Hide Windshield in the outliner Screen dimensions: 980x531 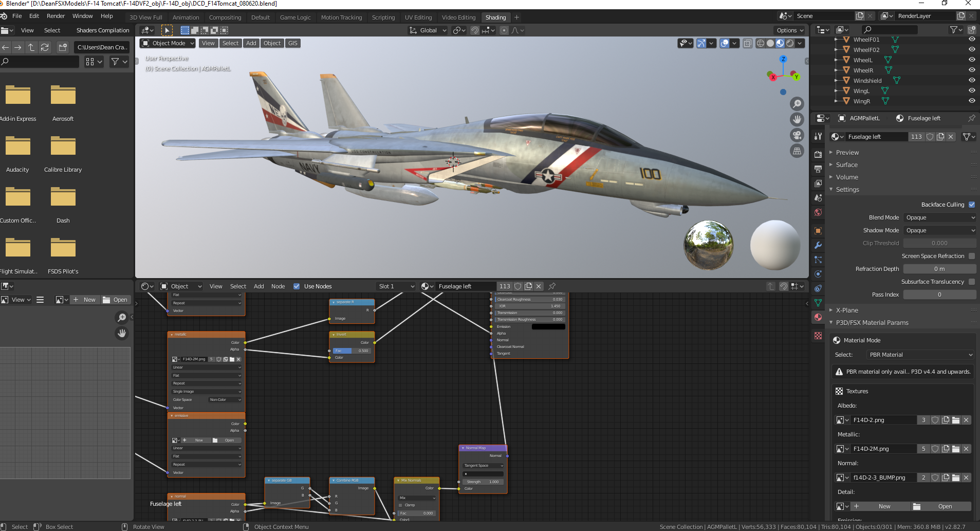coord(972,80)
